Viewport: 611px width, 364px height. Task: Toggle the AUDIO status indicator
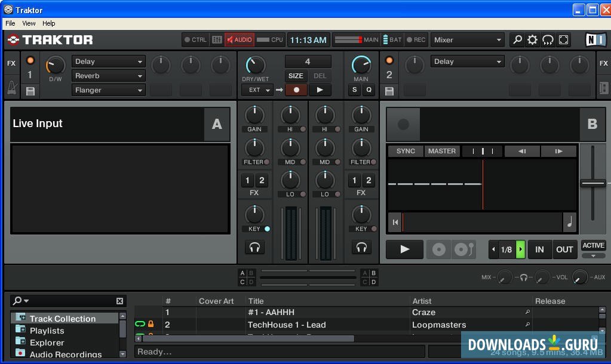point(239,40)
